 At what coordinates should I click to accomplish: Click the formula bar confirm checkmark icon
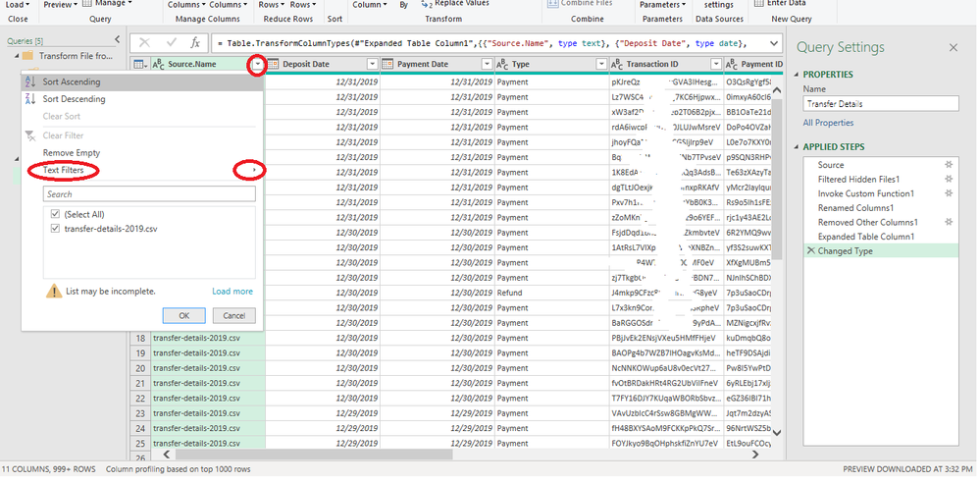pos(170,43)
